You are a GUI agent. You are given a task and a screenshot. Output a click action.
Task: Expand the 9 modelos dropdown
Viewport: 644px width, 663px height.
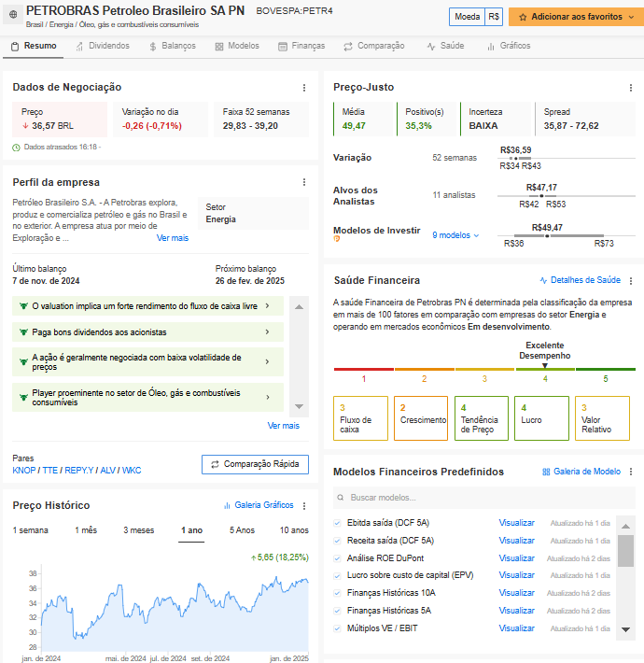455,235
